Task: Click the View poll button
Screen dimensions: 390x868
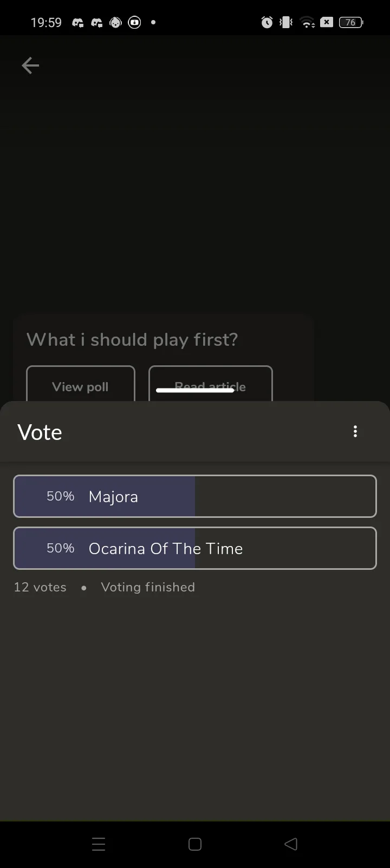Action: click(x=81, y=384)
